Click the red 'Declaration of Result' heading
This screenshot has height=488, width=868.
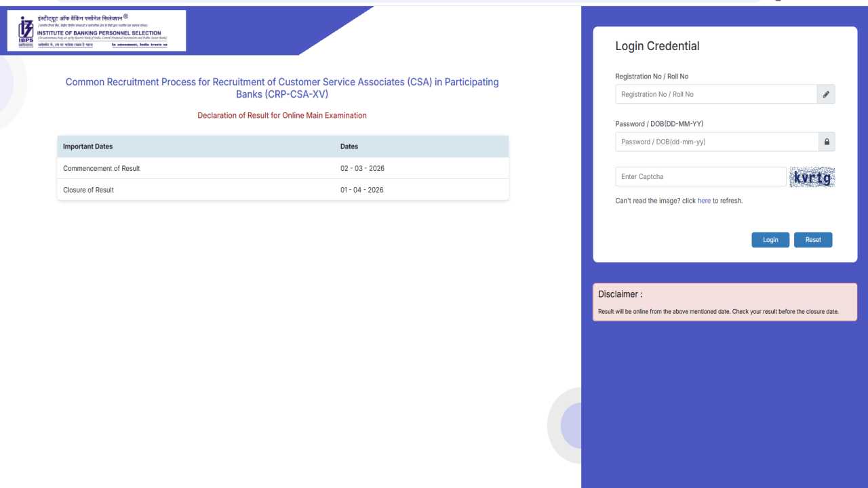coord(281,115)
